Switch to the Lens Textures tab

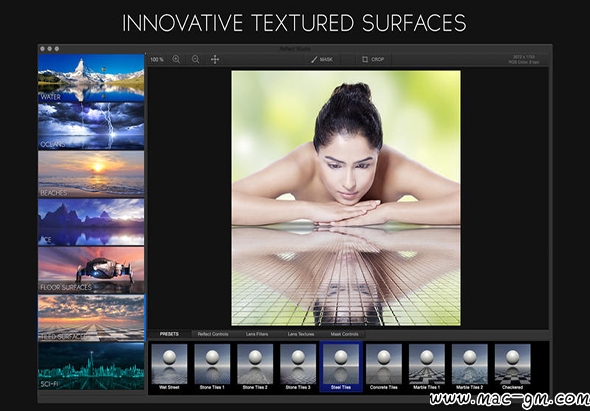pos(301,334)
